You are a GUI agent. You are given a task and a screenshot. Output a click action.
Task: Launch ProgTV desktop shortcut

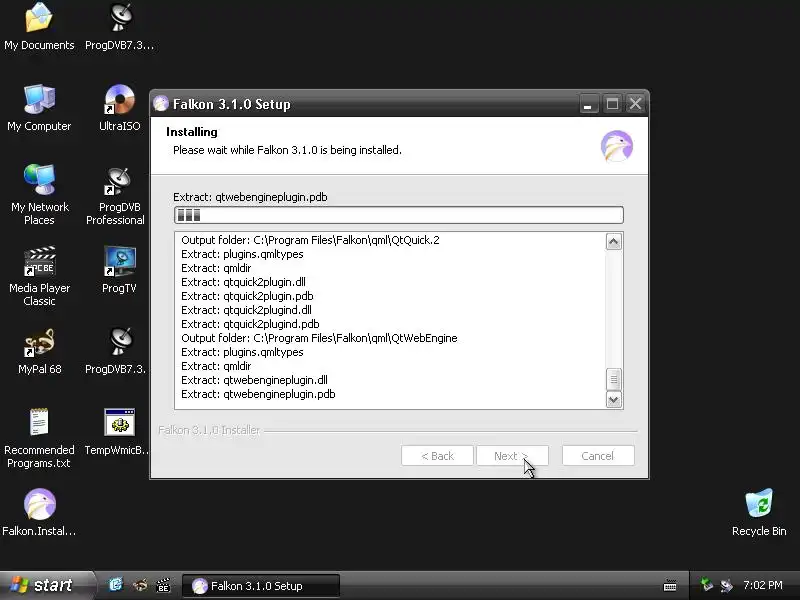pyautogui.click(x=119, y=270)
